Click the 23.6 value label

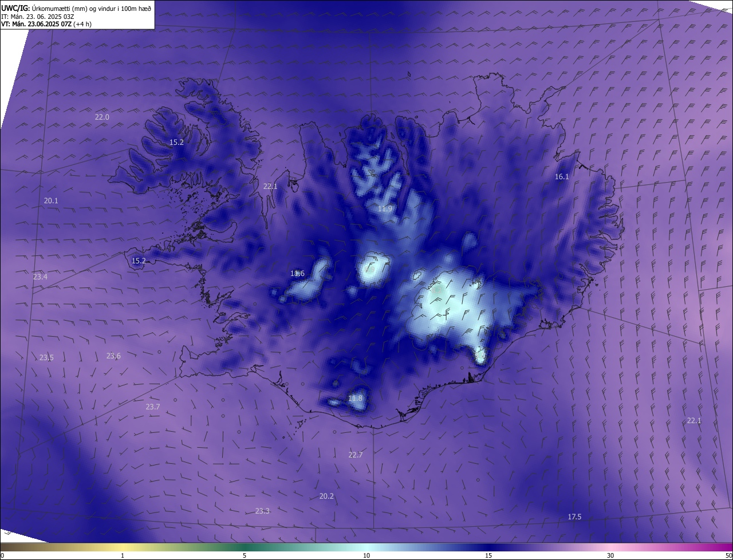113,356
